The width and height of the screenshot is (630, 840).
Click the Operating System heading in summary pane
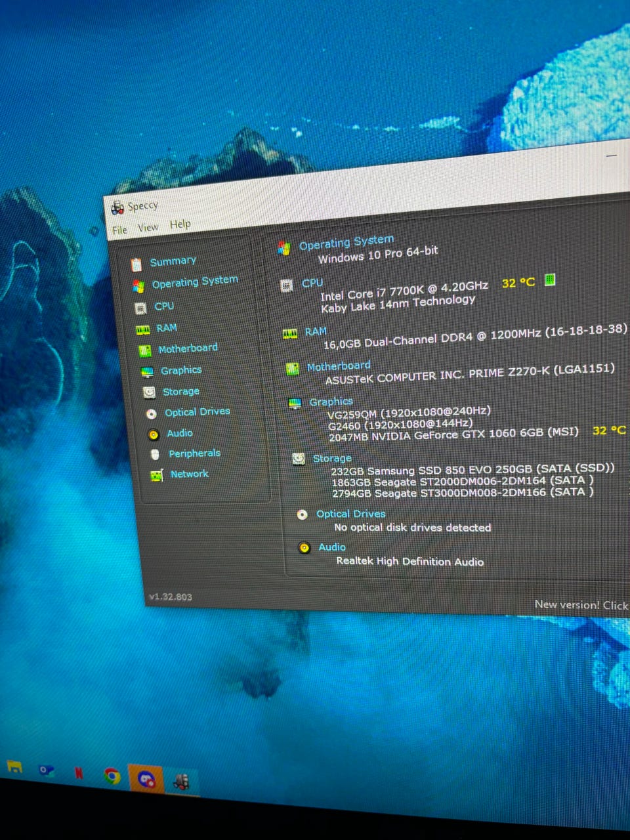click(x=346, y=242)
